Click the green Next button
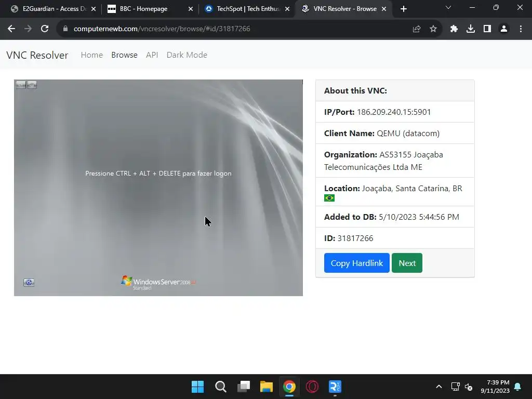The height and width of the screenshot is (399, 532). pos(407,263)
